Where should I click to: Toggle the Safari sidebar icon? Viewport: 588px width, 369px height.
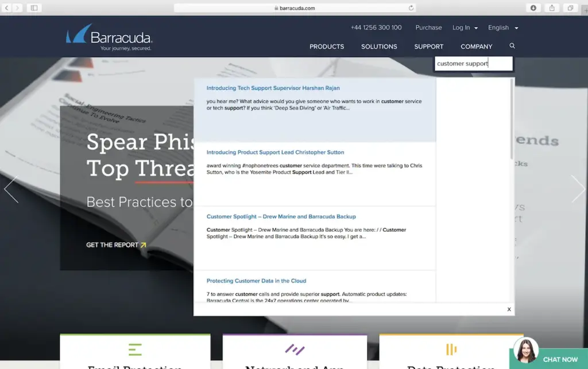[x=34, y=8]
